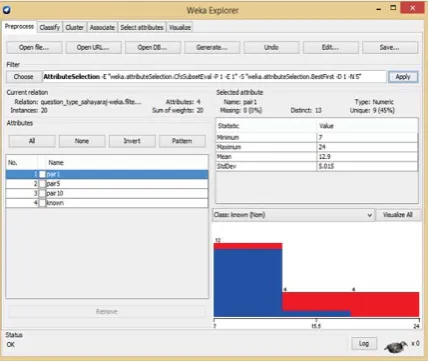Open the Class: known (Nom) dropdown
The width and height of the screenshot is (429, 362).
pos(293,215)
